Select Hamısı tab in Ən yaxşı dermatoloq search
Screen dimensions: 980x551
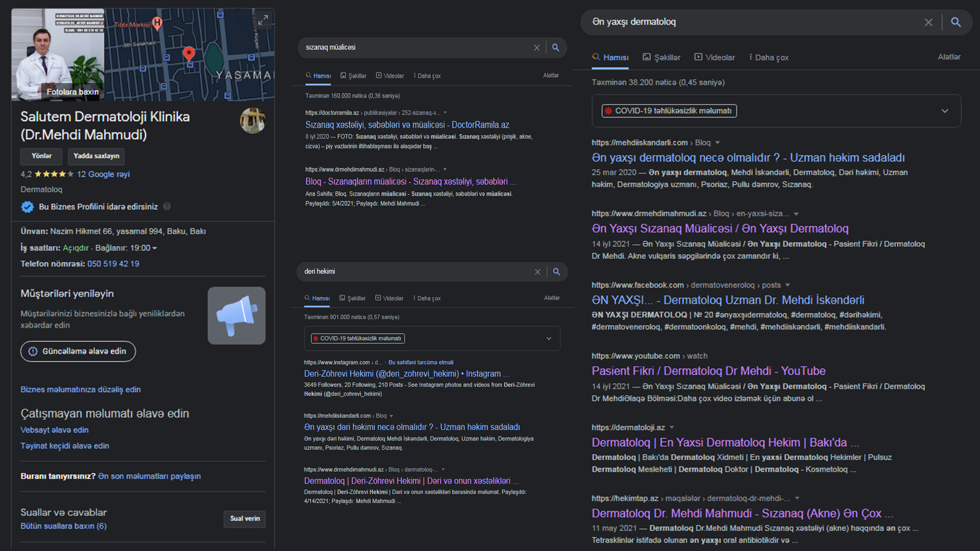click(x=610, y=58)
